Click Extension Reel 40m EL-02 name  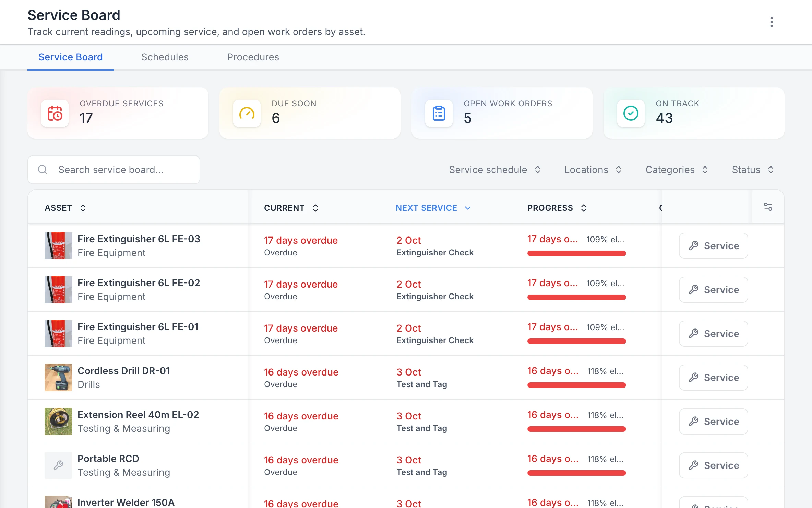[x=138, y=415]
